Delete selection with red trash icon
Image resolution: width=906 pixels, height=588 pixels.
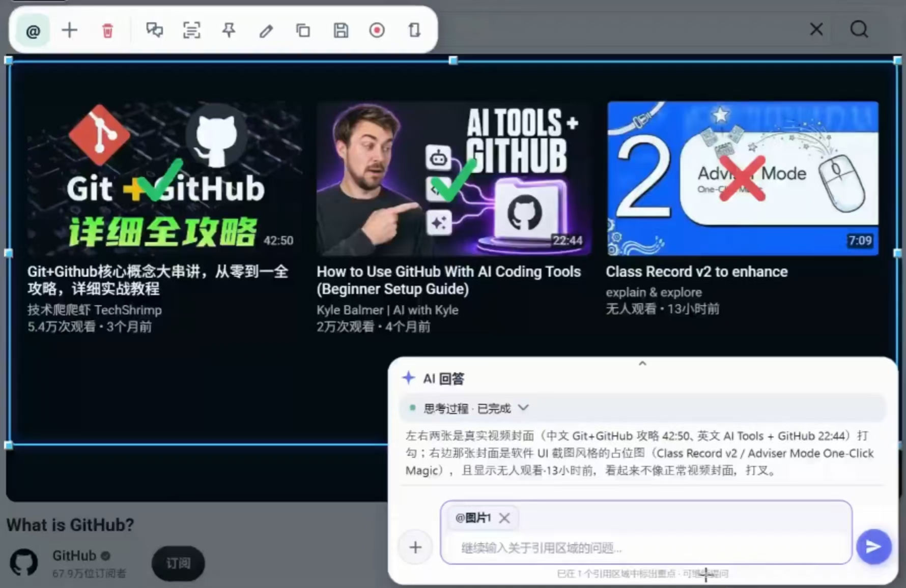pyautogui.click(x=107, y=31)
